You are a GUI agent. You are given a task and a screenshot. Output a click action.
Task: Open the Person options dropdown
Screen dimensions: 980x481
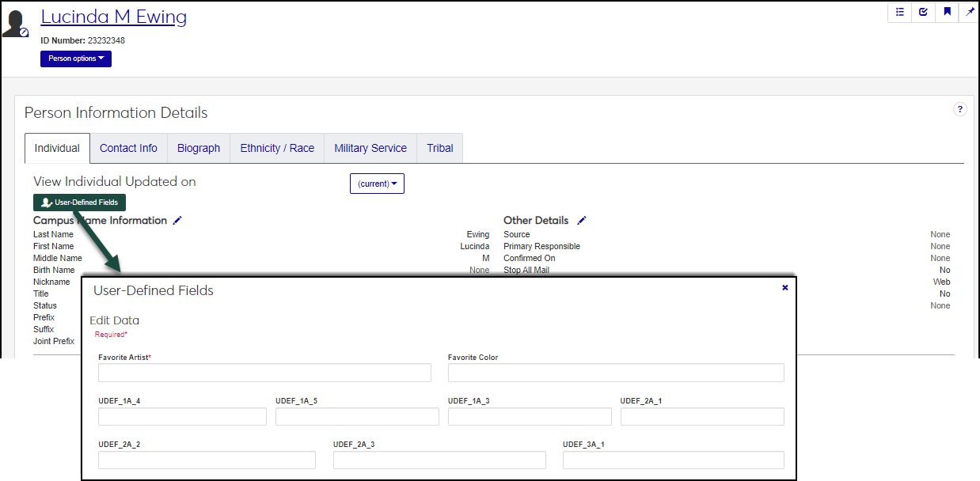[76, 59]
